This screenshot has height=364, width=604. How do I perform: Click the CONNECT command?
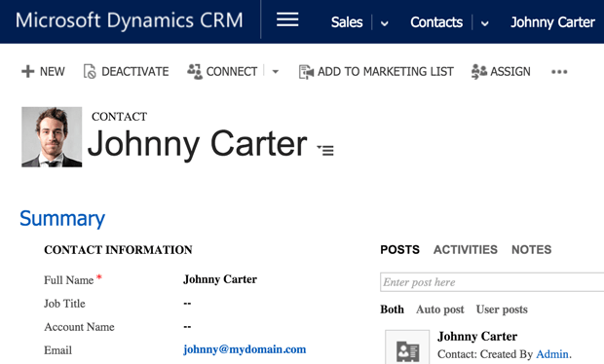click(x=232, y=72)
